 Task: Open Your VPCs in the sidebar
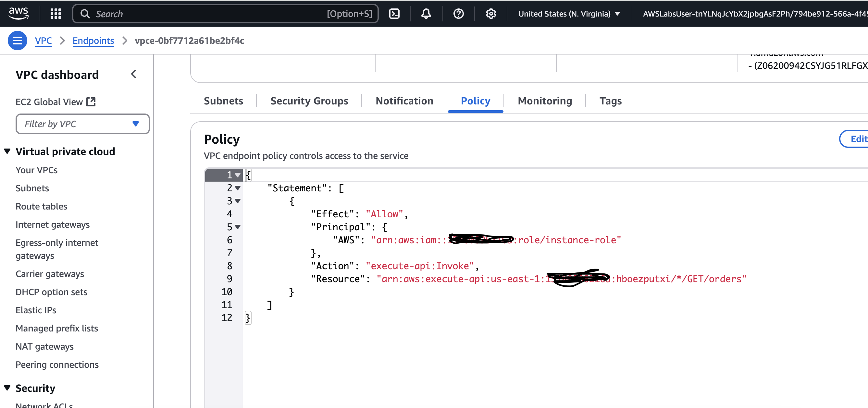pos(36,170)
